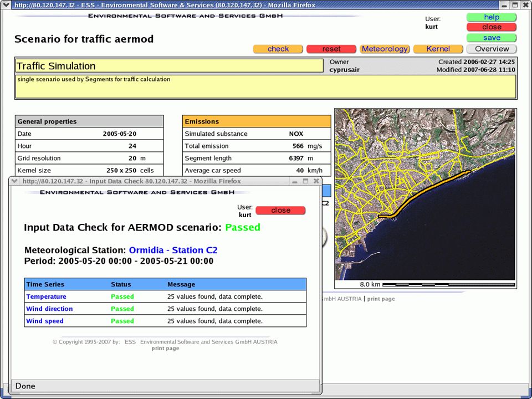Open the Wind speed time series link
Viewport: 532px width, 399px height.
(45, 321)
